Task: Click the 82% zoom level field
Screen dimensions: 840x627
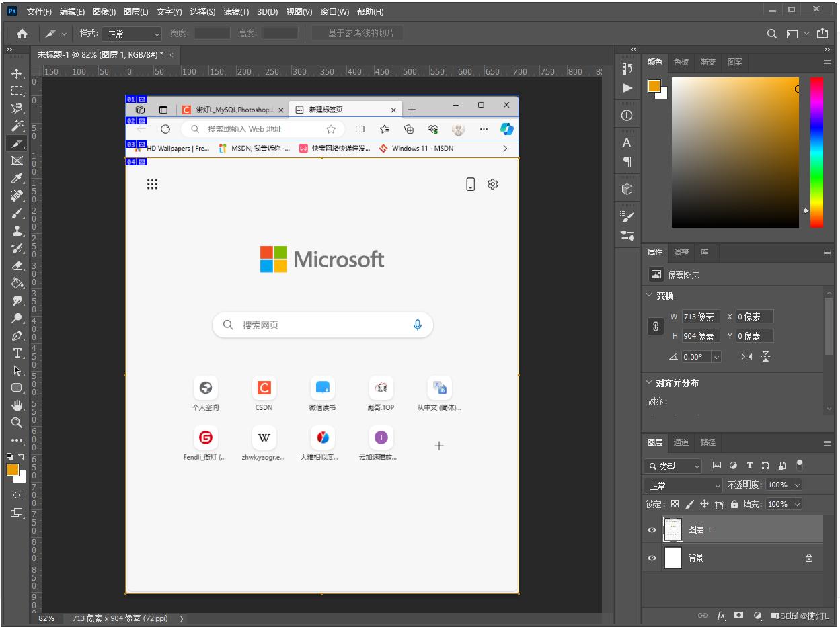Action: tap(46, 618)
